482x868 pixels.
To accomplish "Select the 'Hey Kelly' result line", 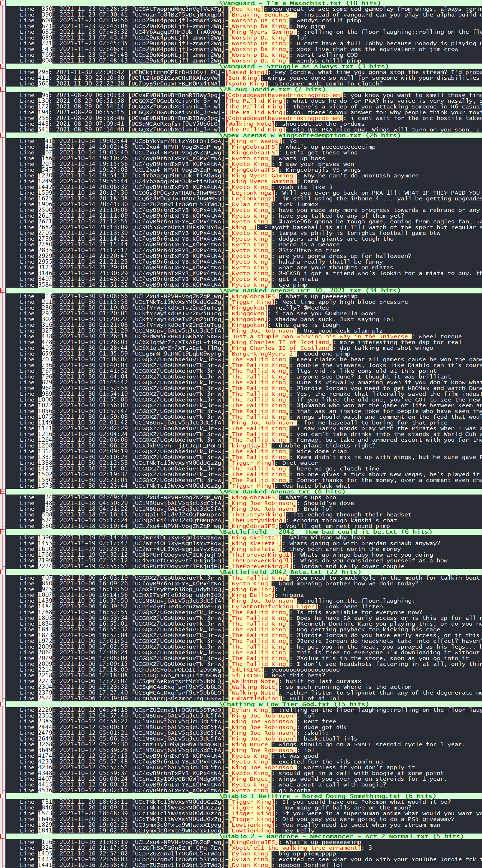I will click(244, 831).
